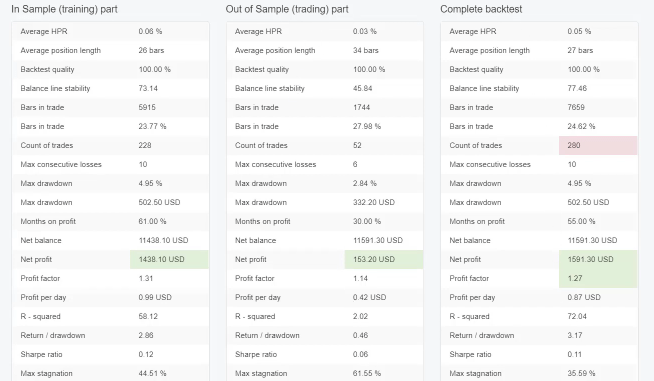Image resolution: width=654 pixels, height=381 pixels.
Task: Select Out of Sample Sharpe ratio 0.06
Action: (360, 354)
